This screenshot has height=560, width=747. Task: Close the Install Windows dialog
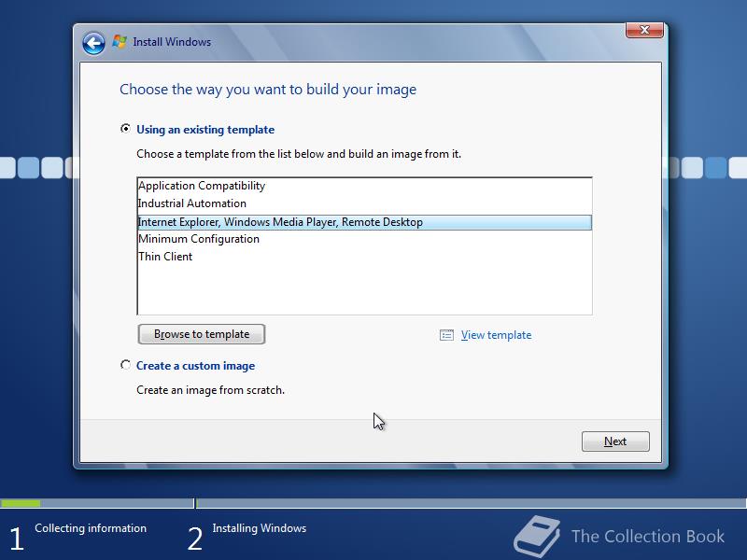click(644, 30)
